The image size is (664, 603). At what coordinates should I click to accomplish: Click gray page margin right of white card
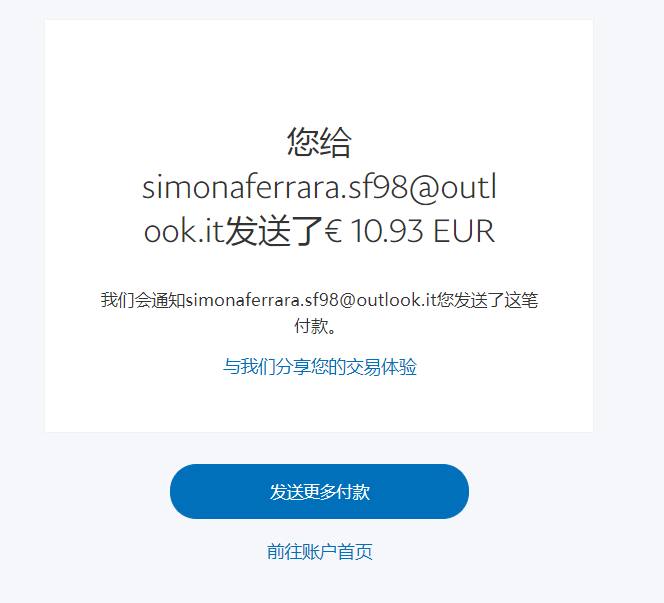[628, 224]
